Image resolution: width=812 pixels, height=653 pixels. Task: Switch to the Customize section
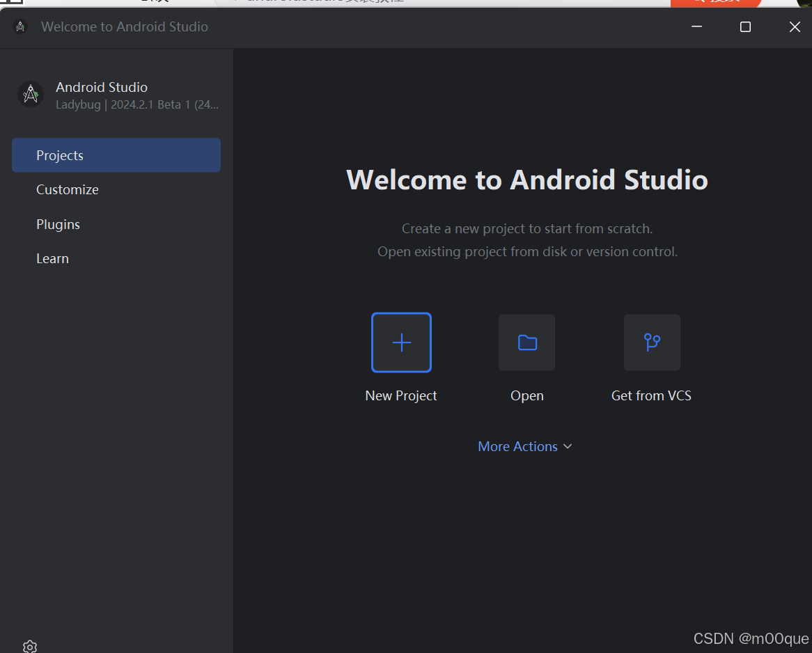click(68, 189)
